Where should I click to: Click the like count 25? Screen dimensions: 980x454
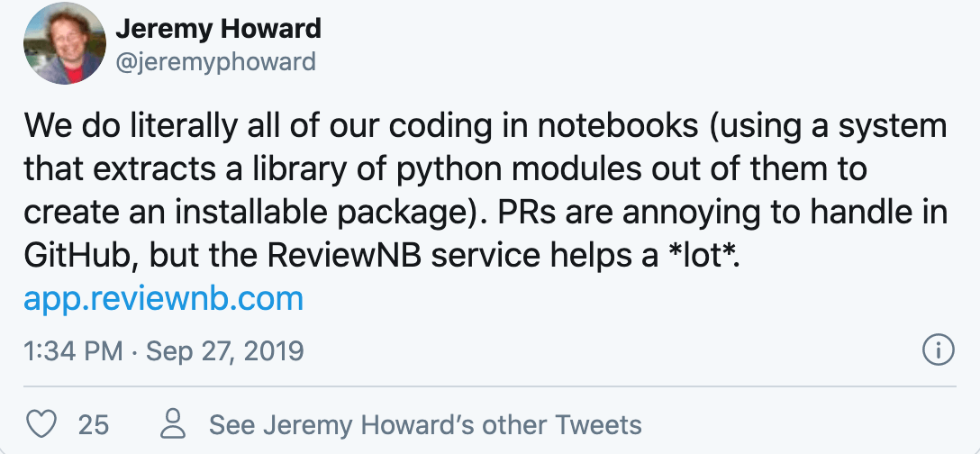click(x=94, y=424)
